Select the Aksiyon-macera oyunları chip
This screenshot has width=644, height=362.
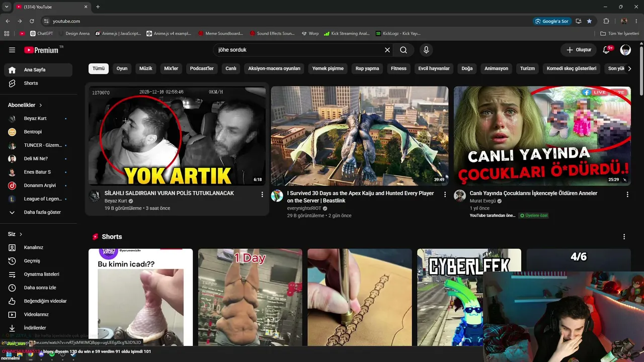point(274,68)
